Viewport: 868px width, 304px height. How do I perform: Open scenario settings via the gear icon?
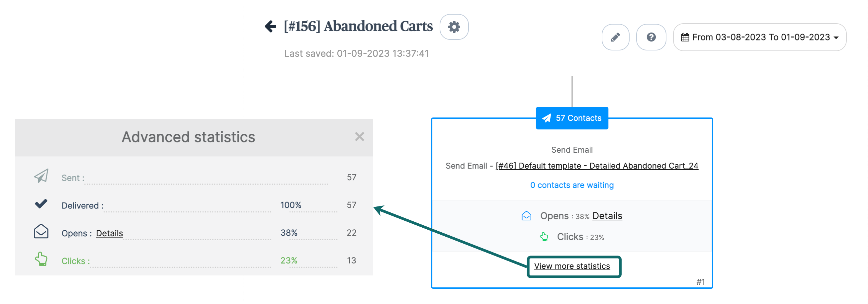pos(454,27)
